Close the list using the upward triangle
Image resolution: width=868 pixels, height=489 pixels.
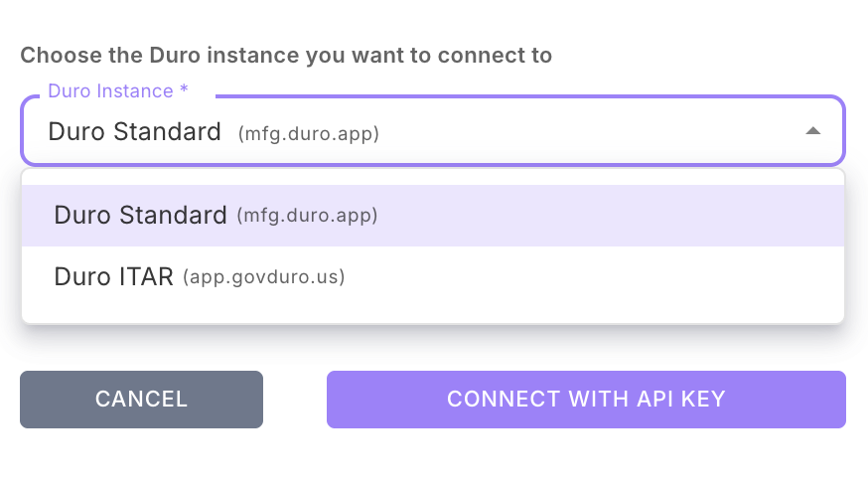[x=812, y=131]
